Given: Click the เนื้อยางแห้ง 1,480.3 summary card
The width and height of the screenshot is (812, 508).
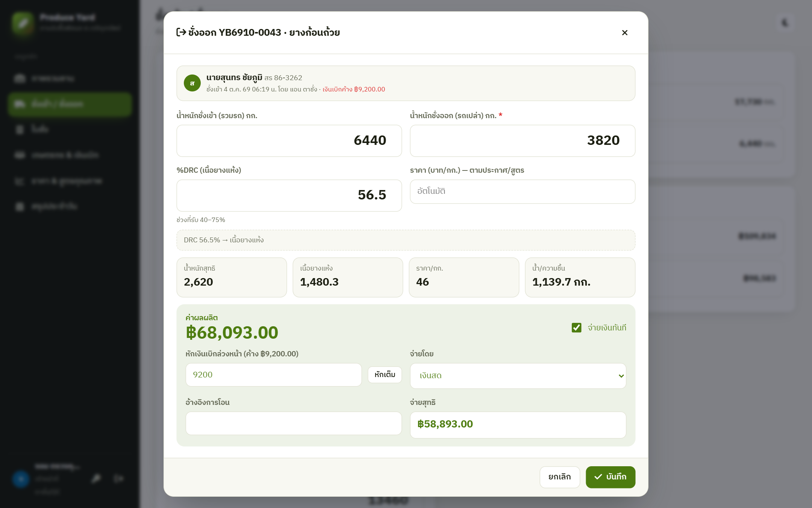Looking at the screenshot, I should point(348,277).
